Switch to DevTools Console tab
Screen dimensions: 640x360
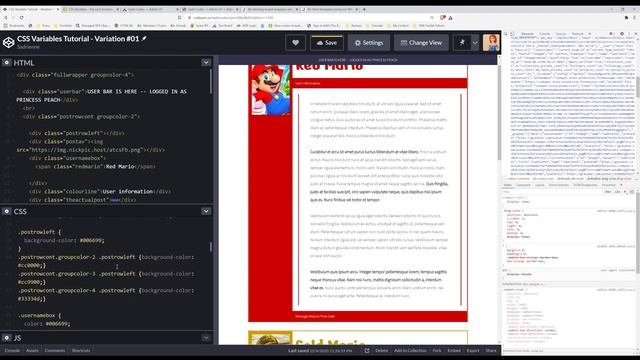click(545, 34)
